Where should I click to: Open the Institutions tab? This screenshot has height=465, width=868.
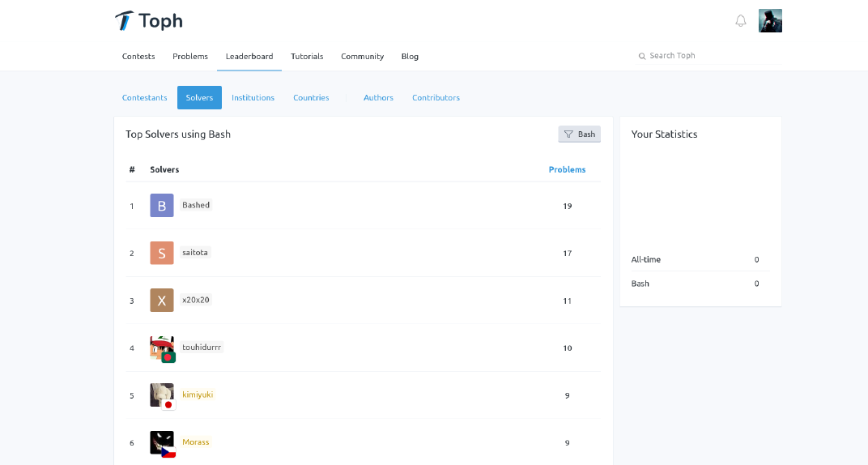tap(253, 98)
